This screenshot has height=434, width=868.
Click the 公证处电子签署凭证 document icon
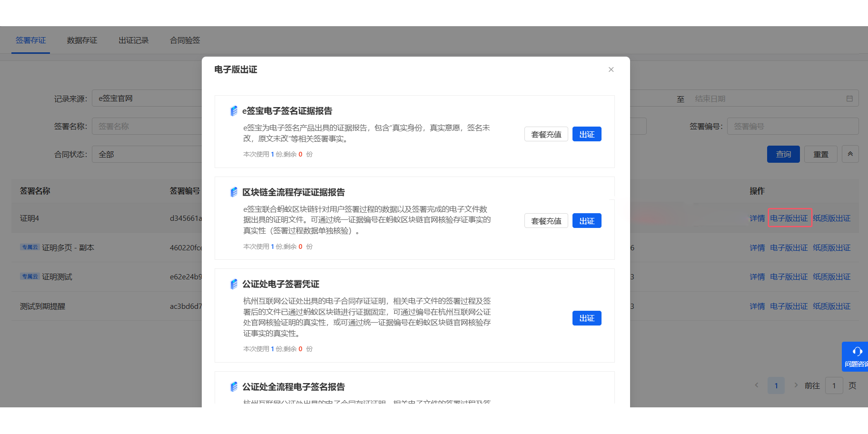click(233, 284)
